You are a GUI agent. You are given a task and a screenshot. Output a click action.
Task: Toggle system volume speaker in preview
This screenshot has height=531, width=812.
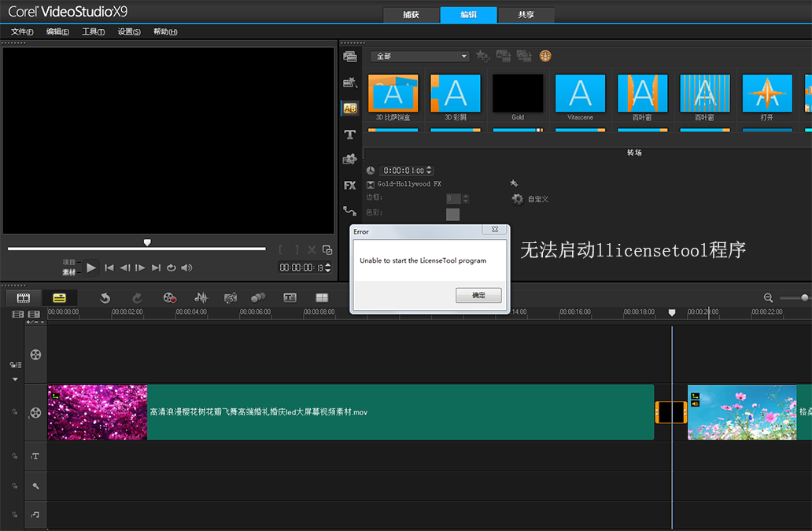[187, 267]
